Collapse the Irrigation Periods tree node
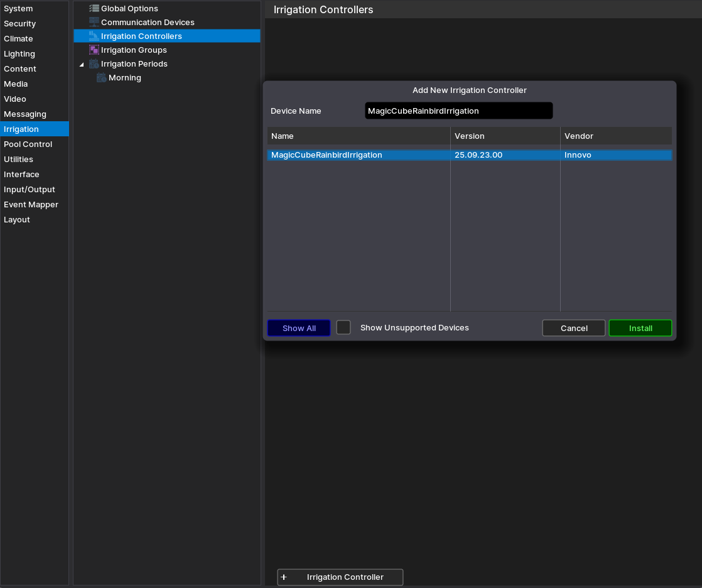 pyautogui.click(x=82, y=65)
